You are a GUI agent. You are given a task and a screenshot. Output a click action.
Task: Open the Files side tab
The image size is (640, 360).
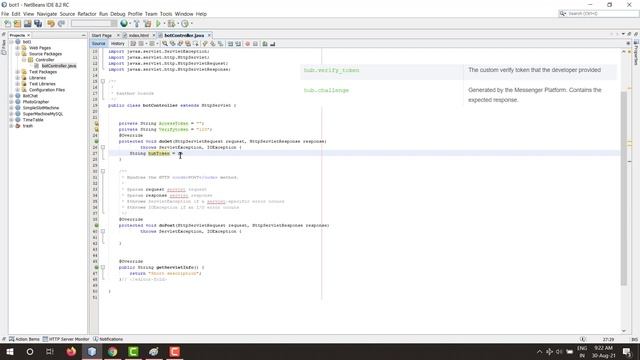[4, 46]
